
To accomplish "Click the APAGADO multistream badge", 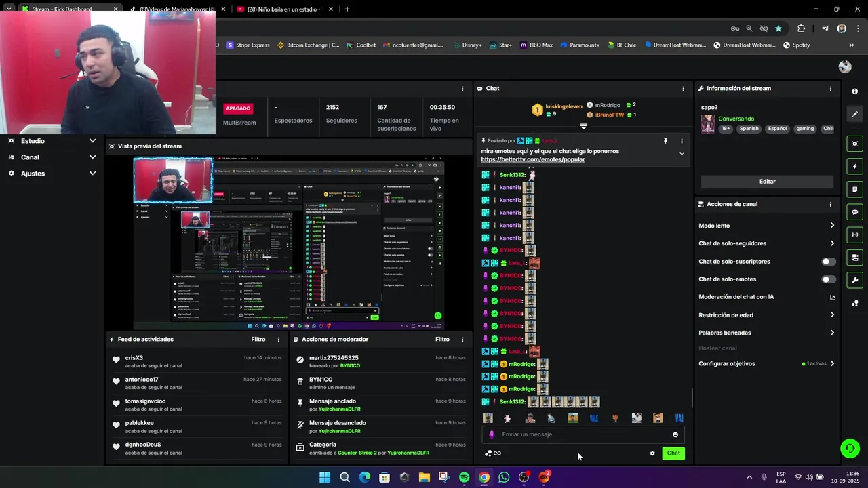I will (x=238, y=108).
